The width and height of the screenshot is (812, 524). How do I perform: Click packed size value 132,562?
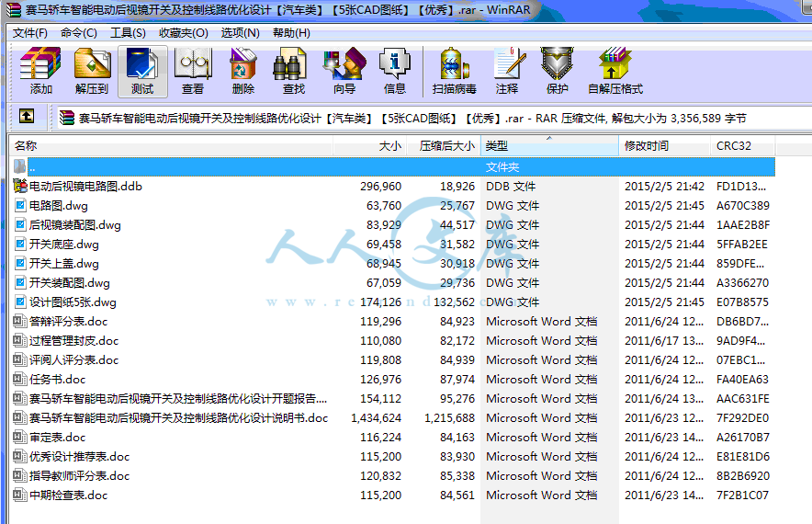[x=454, y=302]
